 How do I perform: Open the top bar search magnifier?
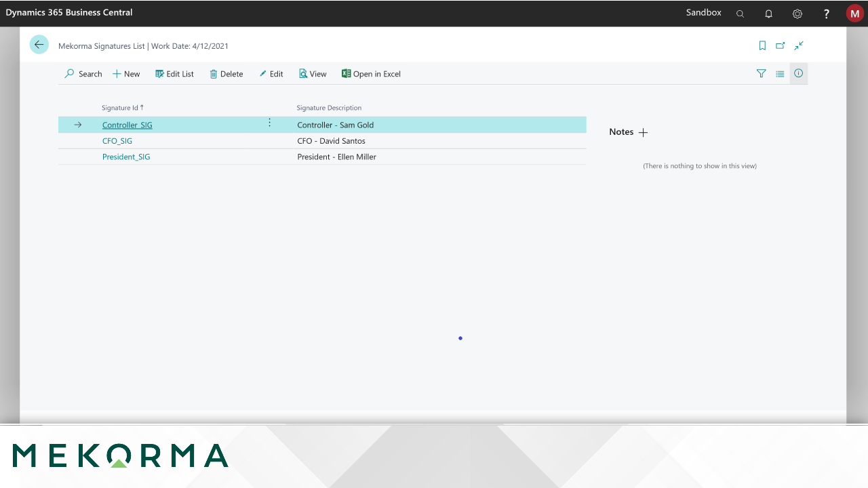(740, 14)
